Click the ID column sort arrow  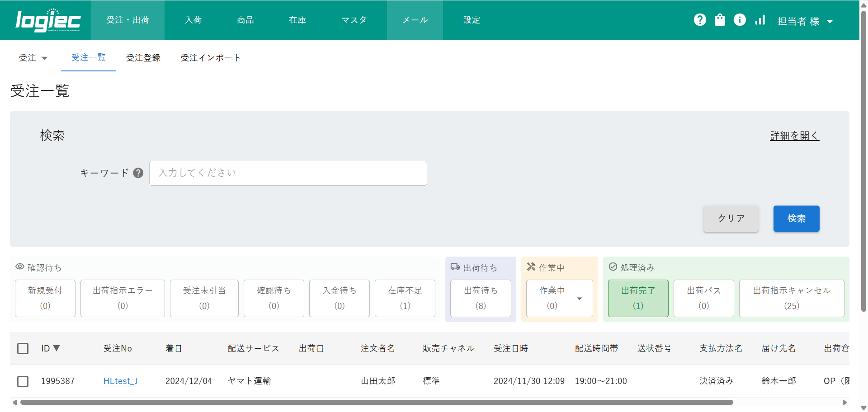[x=57, y=348]
